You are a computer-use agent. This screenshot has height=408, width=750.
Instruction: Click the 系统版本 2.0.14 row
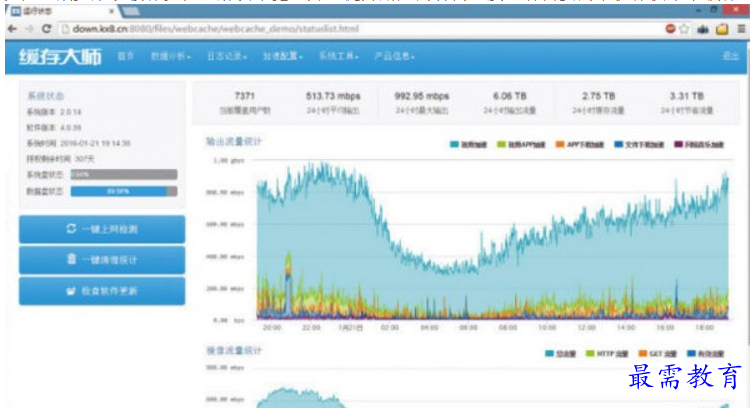(54, 112)
